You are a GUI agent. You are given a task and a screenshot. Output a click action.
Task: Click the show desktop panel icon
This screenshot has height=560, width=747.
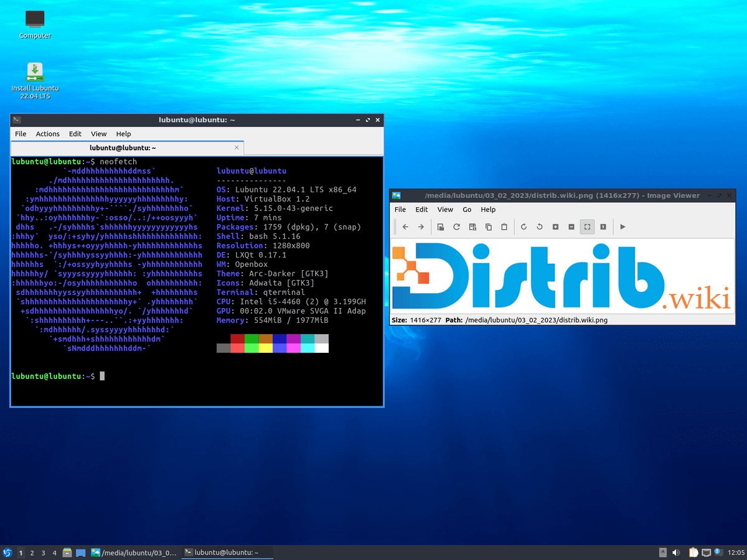[x=81, y=553]
